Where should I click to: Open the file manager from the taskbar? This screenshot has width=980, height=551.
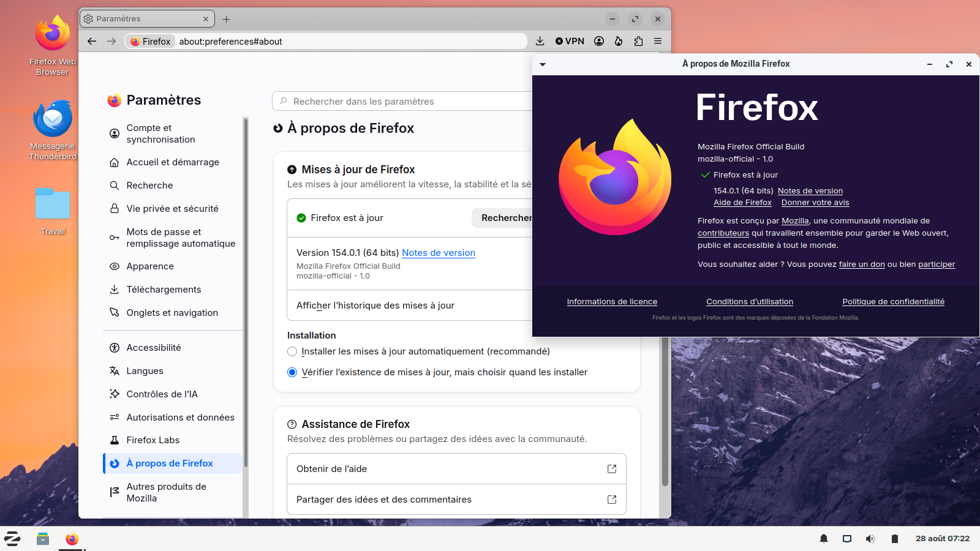click(42, 539)
